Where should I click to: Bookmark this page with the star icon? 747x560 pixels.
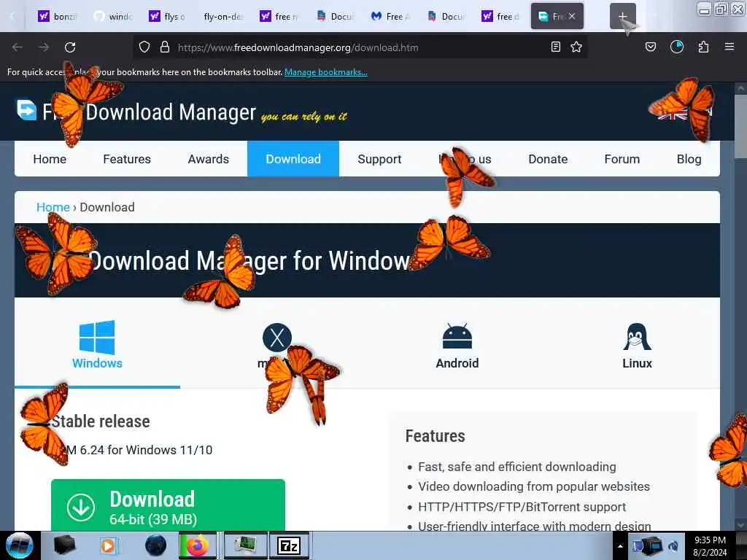coord(576,47)
